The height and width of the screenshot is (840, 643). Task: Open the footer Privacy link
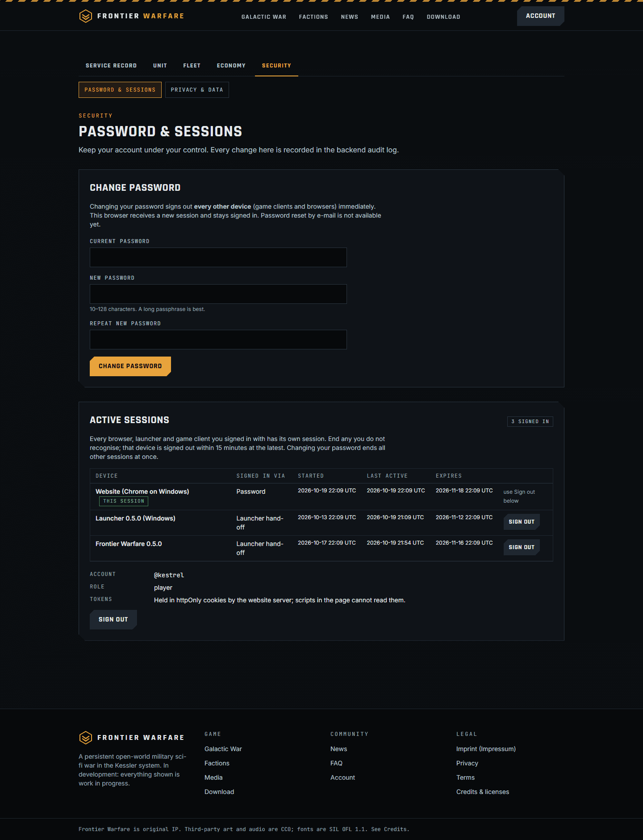[x=467, y=763]
